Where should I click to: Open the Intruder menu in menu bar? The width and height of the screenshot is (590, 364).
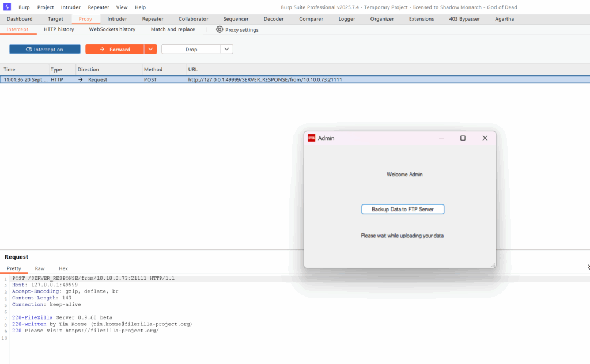pos(71,7)
